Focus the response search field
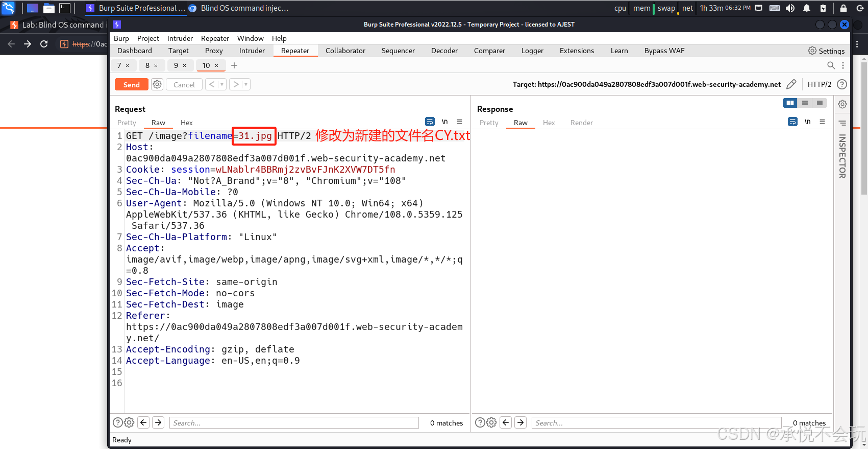Screen dimensions: 868x449 pyautogui.click(x=656, y=422)
